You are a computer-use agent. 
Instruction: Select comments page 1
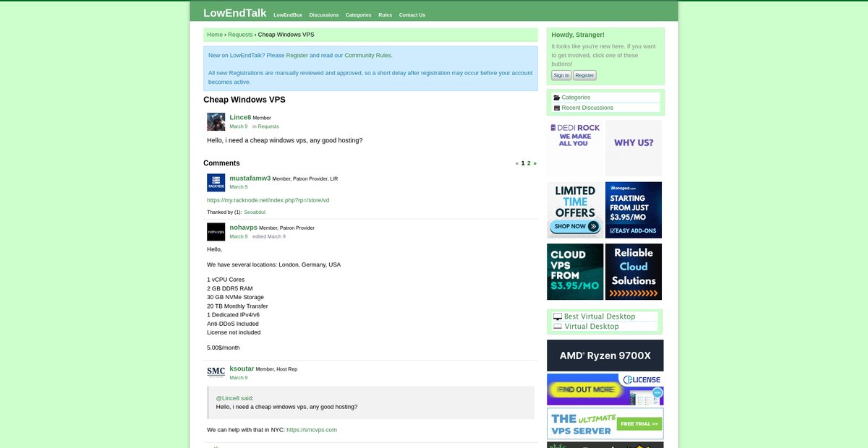(x=523, y=163)
